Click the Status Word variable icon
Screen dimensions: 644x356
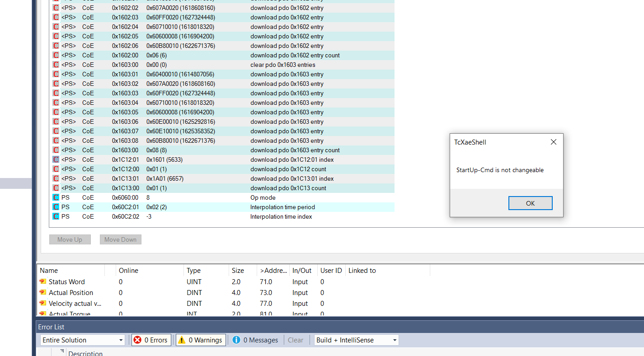(x=43, y=281)
